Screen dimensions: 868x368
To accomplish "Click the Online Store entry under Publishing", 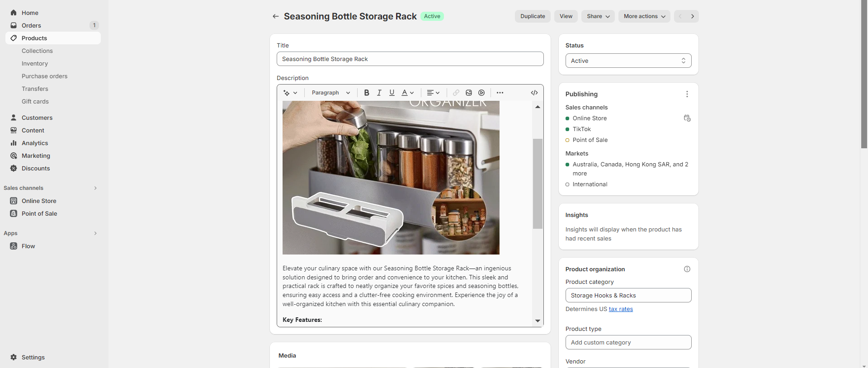I will [x=590, y=118].
